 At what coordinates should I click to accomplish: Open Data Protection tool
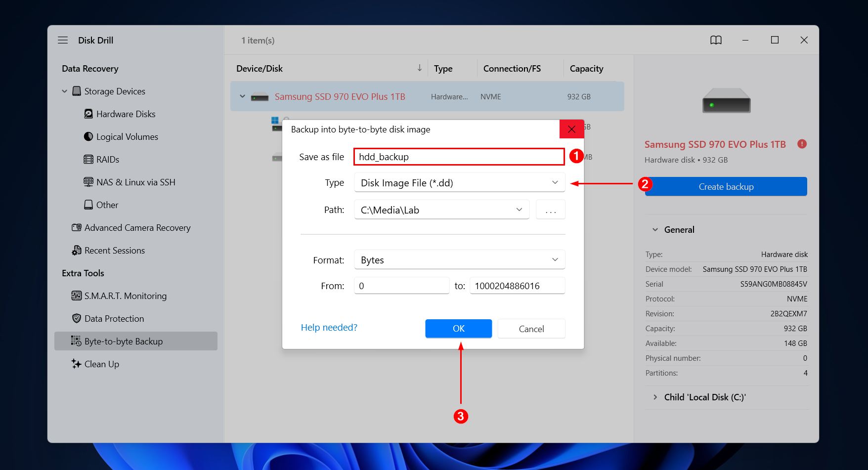pos(114,319)
